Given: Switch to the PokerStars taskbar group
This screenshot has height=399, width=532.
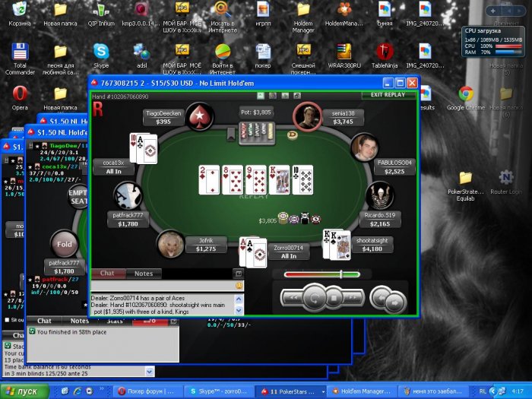Looking at the screenshot, I should click(291, 391).
